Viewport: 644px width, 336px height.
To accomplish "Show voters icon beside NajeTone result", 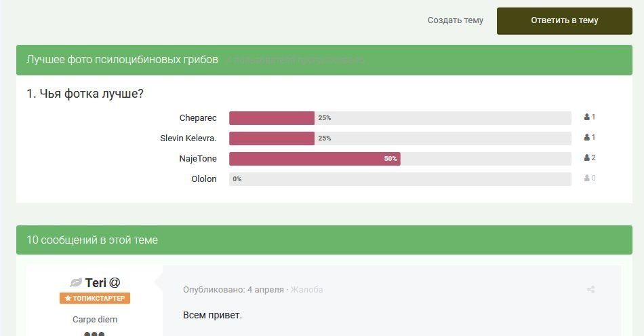I will tap(590, 157).
